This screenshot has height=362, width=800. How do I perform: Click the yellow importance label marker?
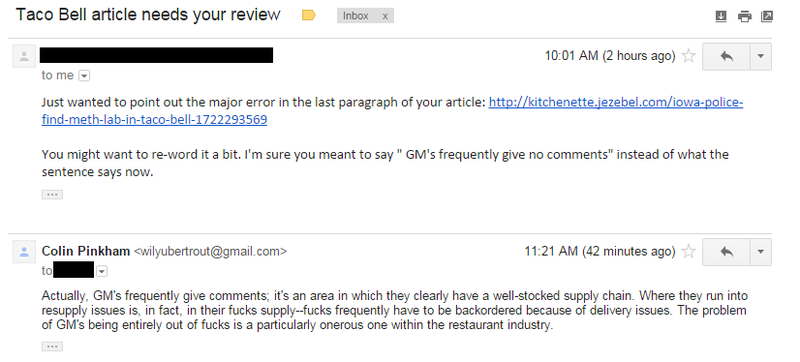coord(308,16)
